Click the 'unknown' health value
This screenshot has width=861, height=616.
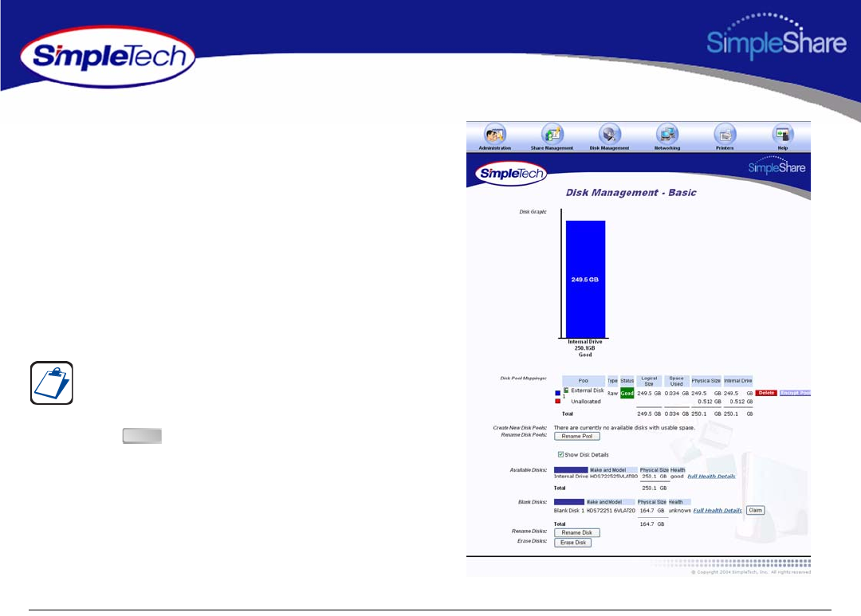[679, 511]
